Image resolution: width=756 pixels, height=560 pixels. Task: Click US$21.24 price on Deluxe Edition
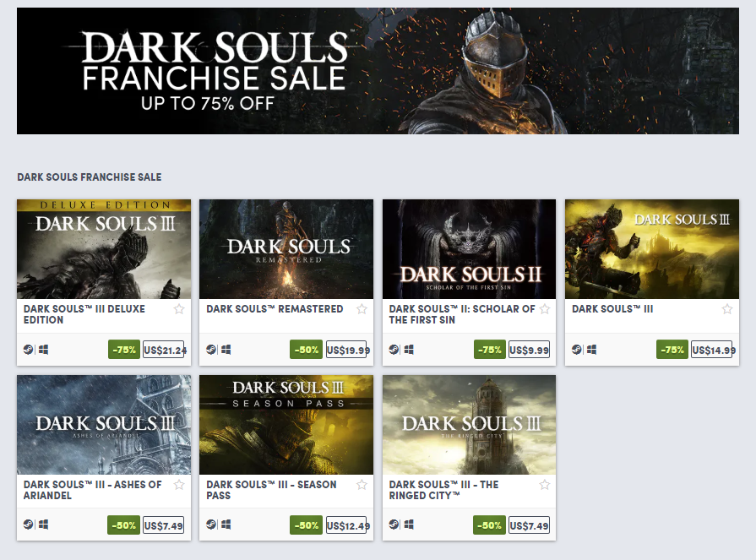click(164, 350)
